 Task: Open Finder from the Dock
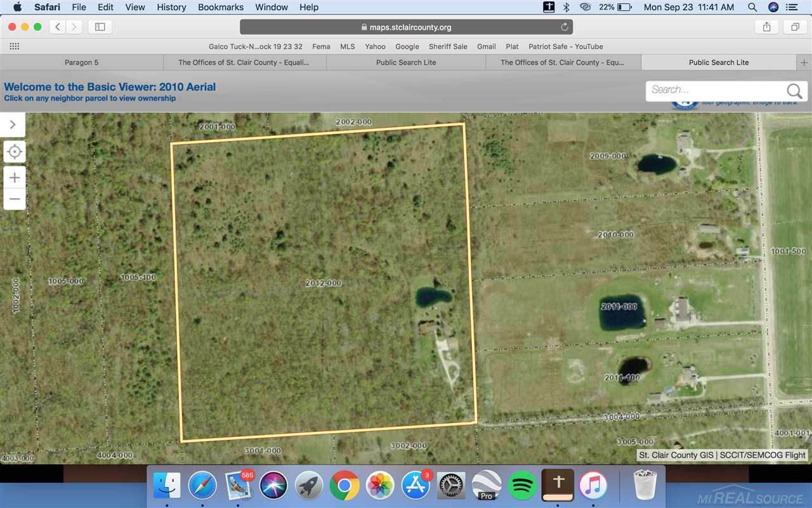click(168, 486)
